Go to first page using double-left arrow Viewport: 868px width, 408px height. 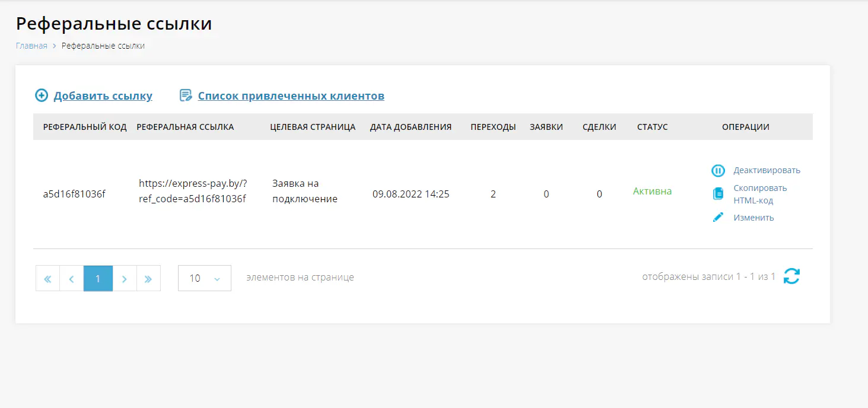[x=47, y=278]
